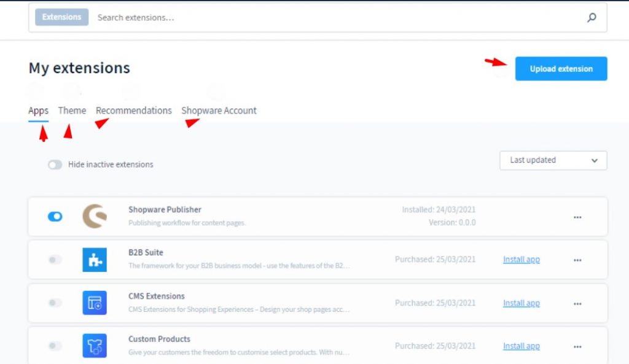
Task: Click the Version: 0.0.0 text
Action: (452, 222)
